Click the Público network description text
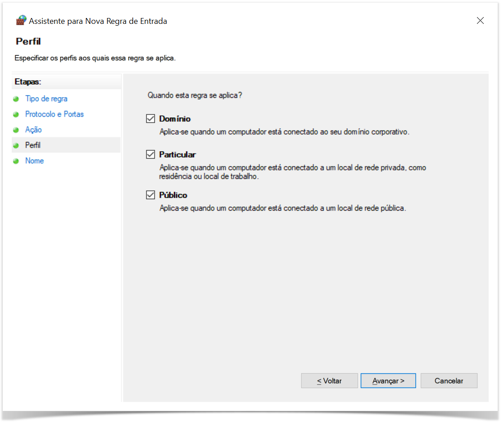This screenshot has width=504, height=424. pos(283,208)
